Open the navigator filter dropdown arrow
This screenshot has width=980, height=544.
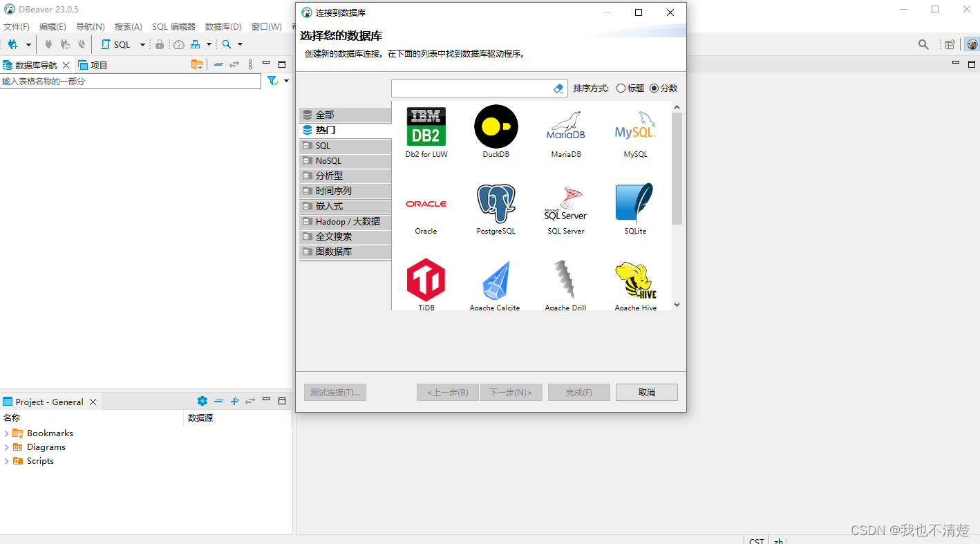point(286,81)
